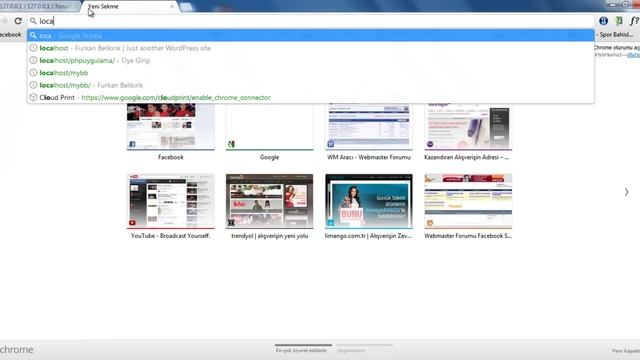This screenshot has width=640, height=360.
Task: Pick the localhost/mybb suggestion without trailing slash
Action: tap(311, 73)
